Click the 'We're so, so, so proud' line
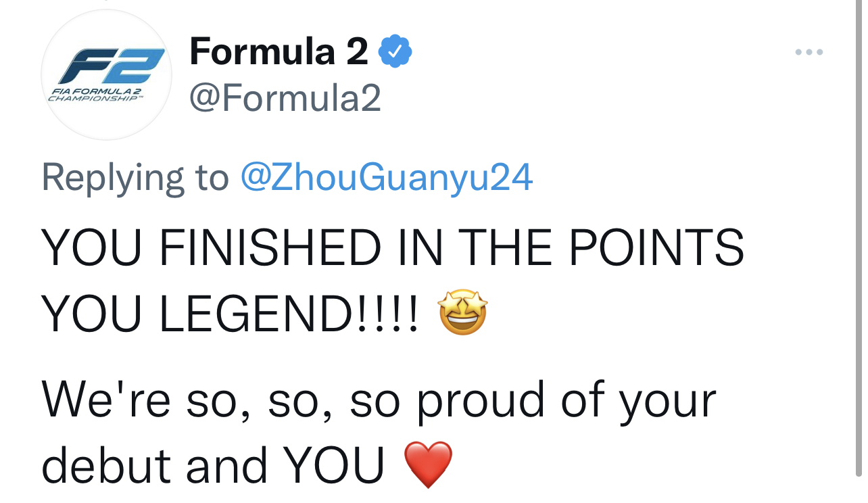Image resolution: width=868 pixels, height=503 pixels. tap(379, 399)
